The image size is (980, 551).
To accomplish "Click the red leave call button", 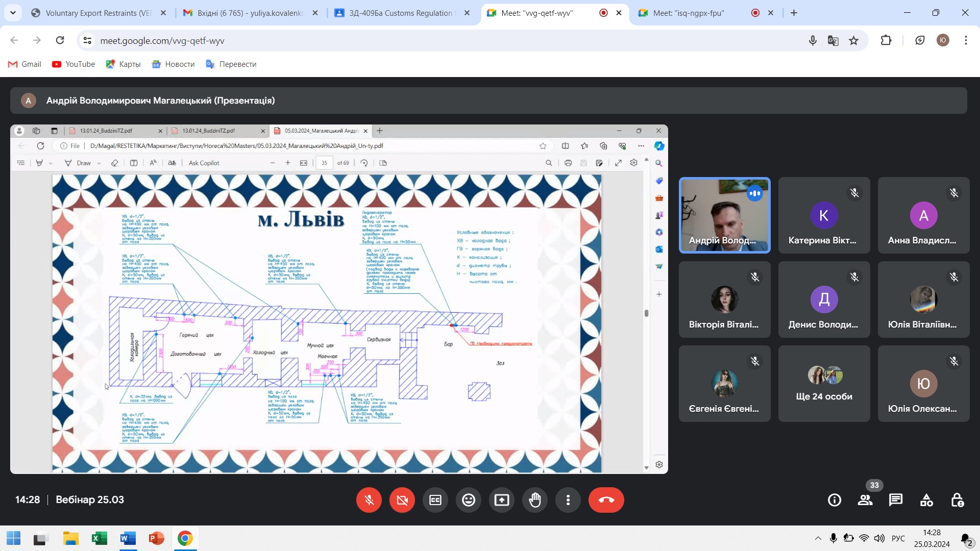I will click(606, 500).
